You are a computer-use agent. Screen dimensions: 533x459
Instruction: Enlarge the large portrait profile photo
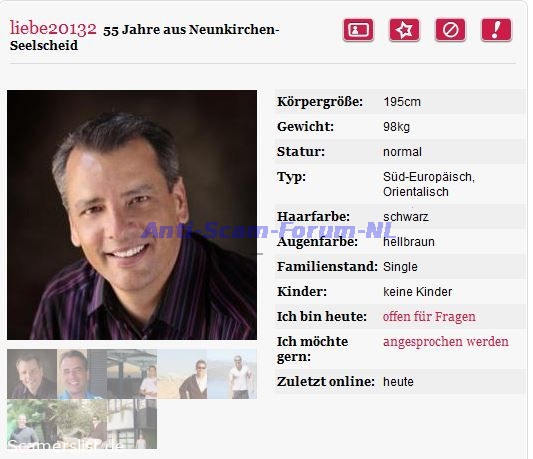click(x=132, y=215)
